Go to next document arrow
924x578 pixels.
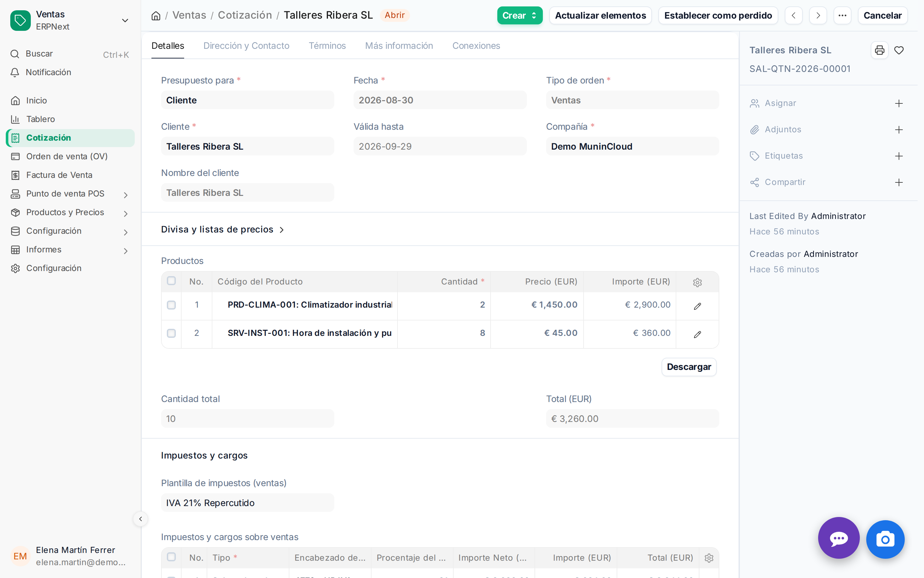[x=818, y=16]
